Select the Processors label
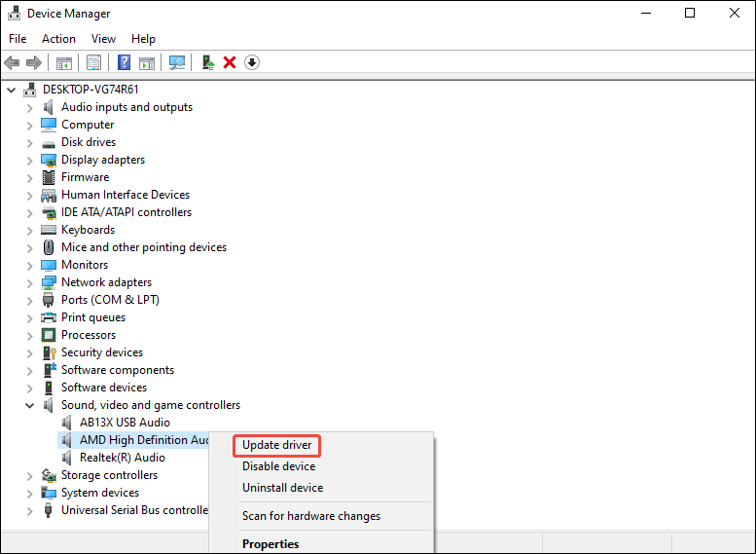Viewport: 756px width, 554px height. coord(89,335)
